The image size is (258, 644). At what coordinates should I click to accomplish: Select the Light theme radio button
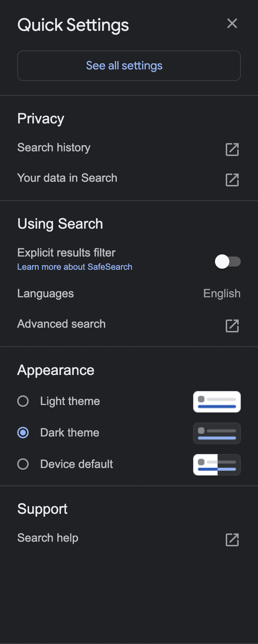23,401
